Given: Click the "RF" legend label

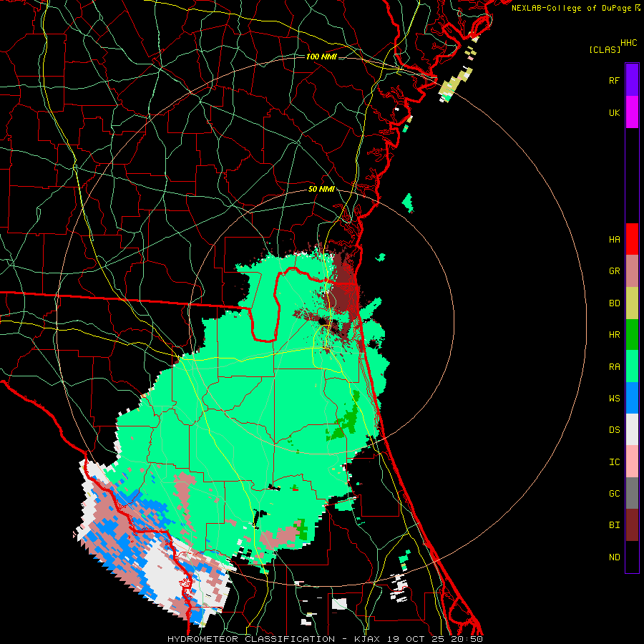Looking at the screenshot, I should point(614,80).
